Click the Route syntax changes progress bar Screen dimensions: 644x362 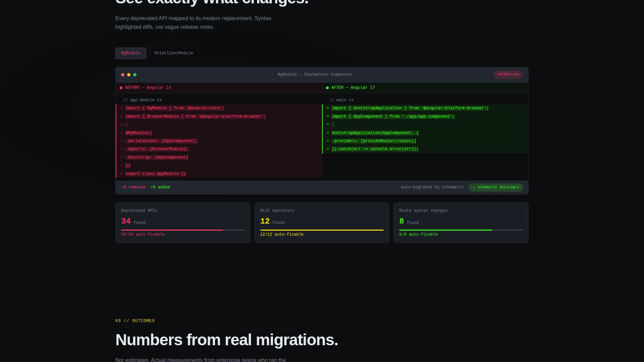(x=461, y=230)
